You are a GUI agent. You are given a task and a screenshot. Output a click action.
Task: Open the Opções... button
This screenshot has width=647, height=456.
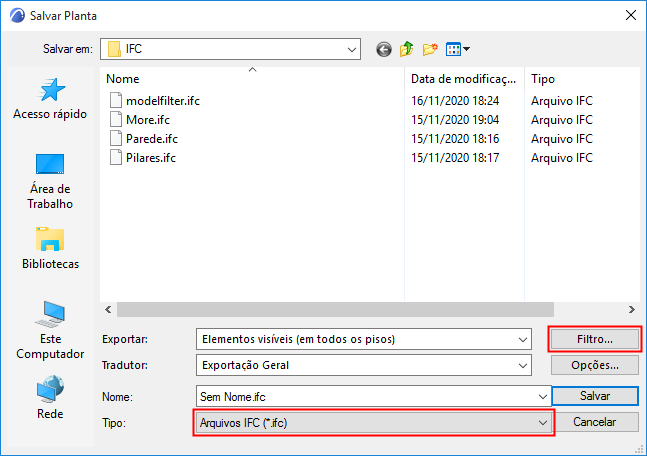tap(595, 365)
